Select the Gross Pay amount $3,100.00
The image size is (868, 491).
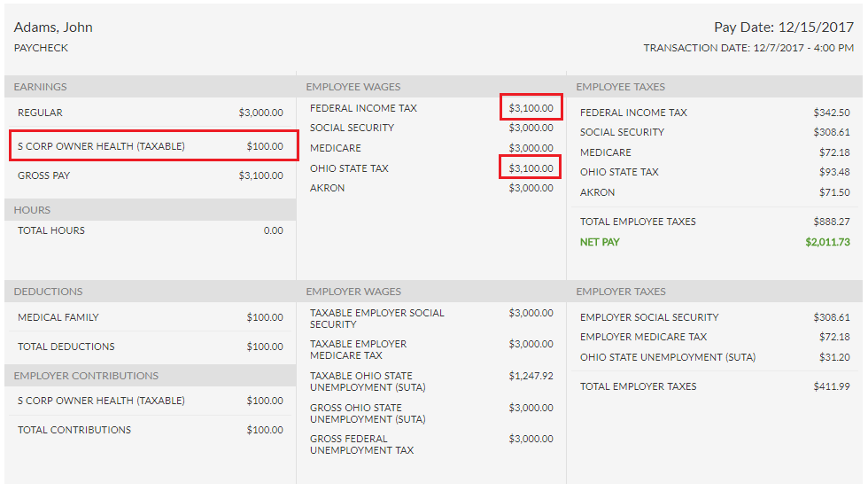(x=260, y=175)
